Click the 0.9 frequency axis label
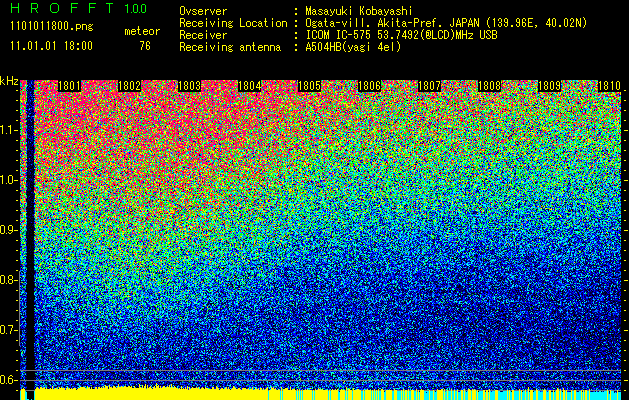This screenshot has height=400, width=629. point(9,230)
